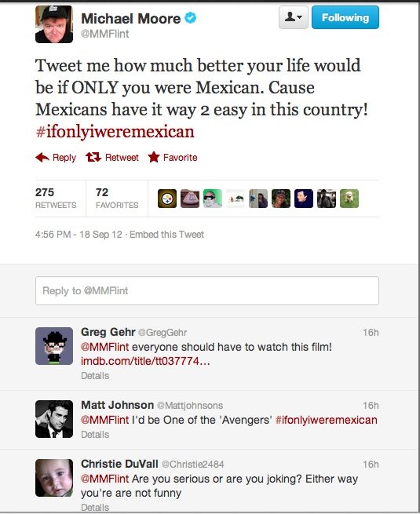This screenshot has height=514, width=420.
Task: Click the puppy photo favoriter avatar
Action: pos(349,199)
